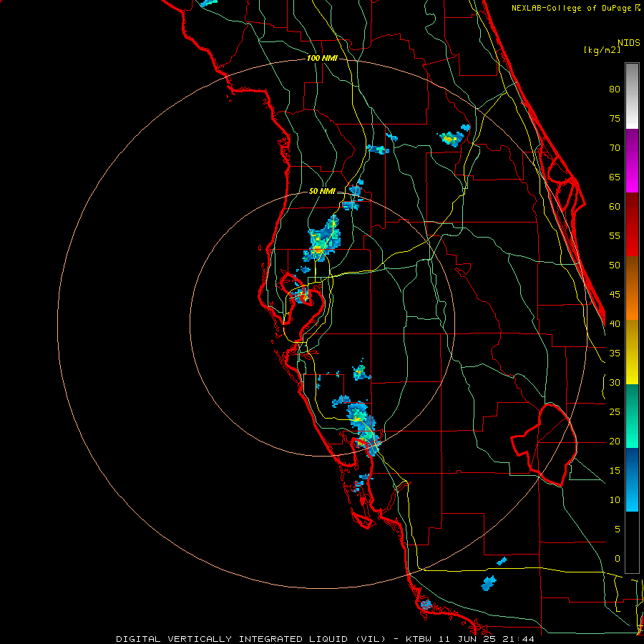This screenshot has height=644, width=644.
Task: Pick the blue segment of the color bar
Action: [632, 479]
